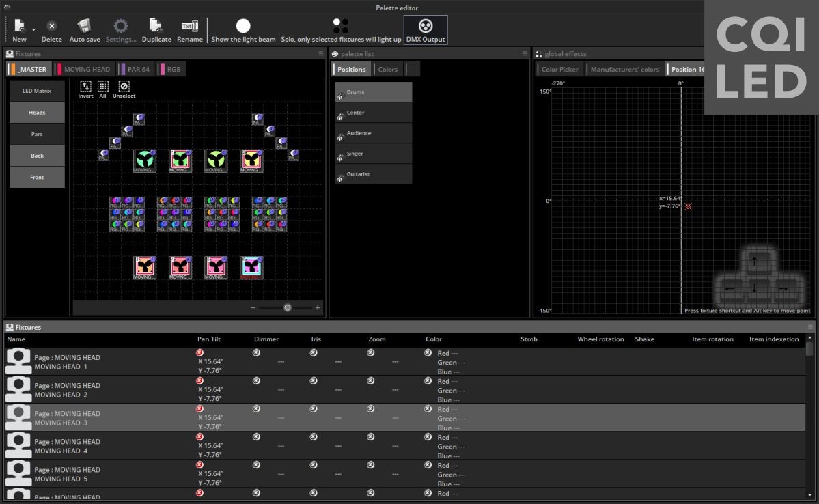This screenshot has width=819, height=504.
Task: Select all fixtures with the All icon
Action: tap(103, 87)
